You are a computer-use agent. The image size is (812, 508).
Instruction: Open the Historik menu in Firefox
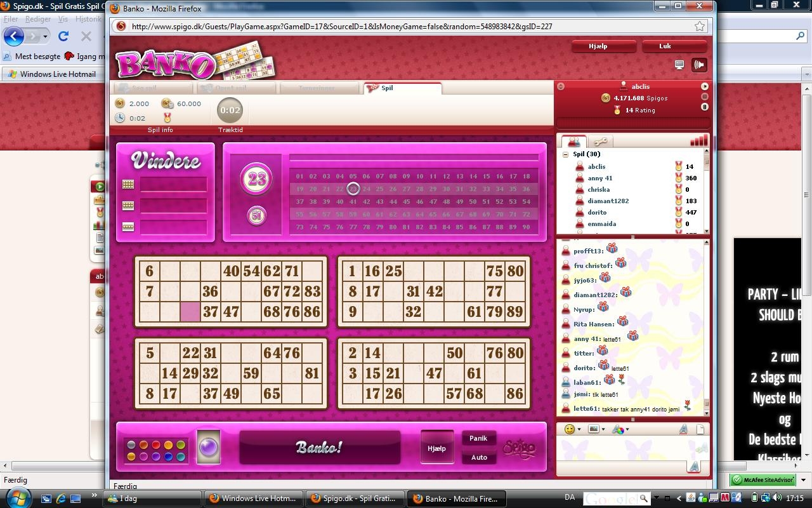pos(88,19)
